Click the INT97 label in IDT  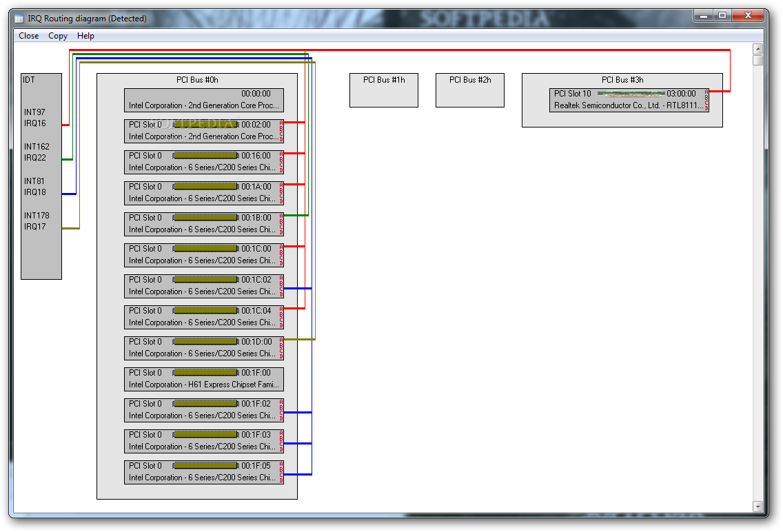tap(34, 112)
